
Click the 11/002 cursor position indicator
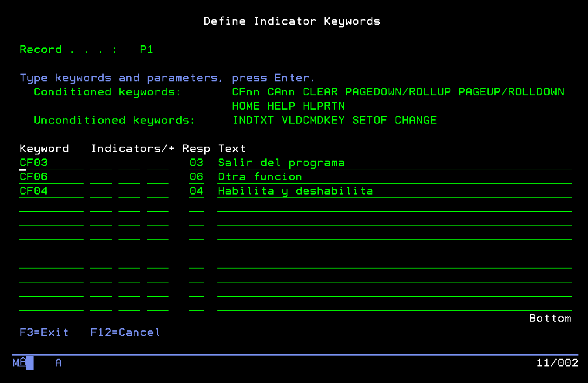tap(557, 363)
